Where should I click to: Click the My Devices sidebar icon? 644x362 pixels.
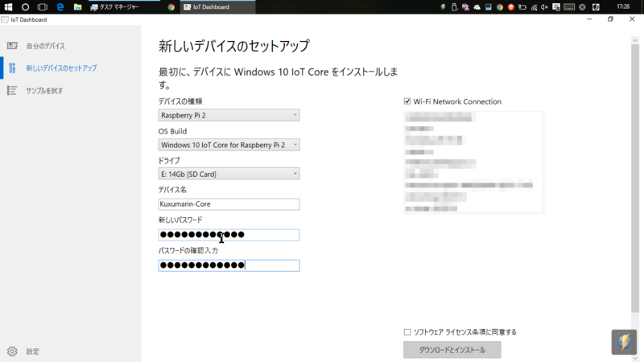12,46
